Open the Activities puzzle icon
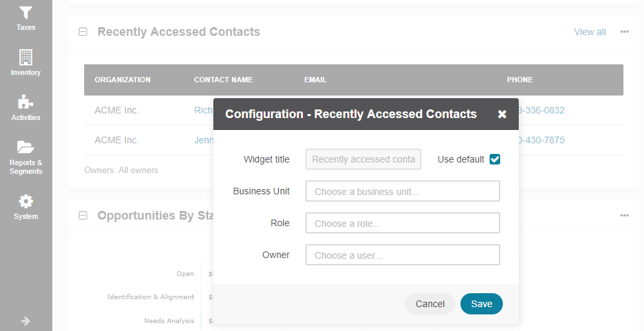This screenshot has height=331, width=644. 25,102
